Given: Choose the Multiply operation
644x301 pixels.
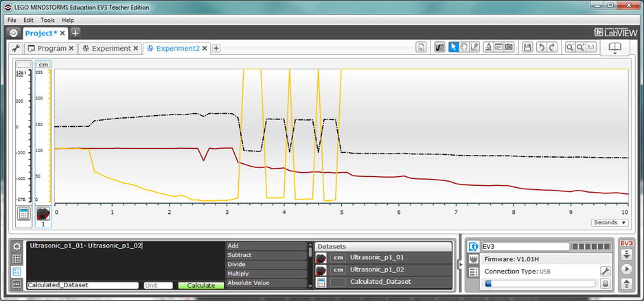Looking at the screenshot, I should coord(266,274).
